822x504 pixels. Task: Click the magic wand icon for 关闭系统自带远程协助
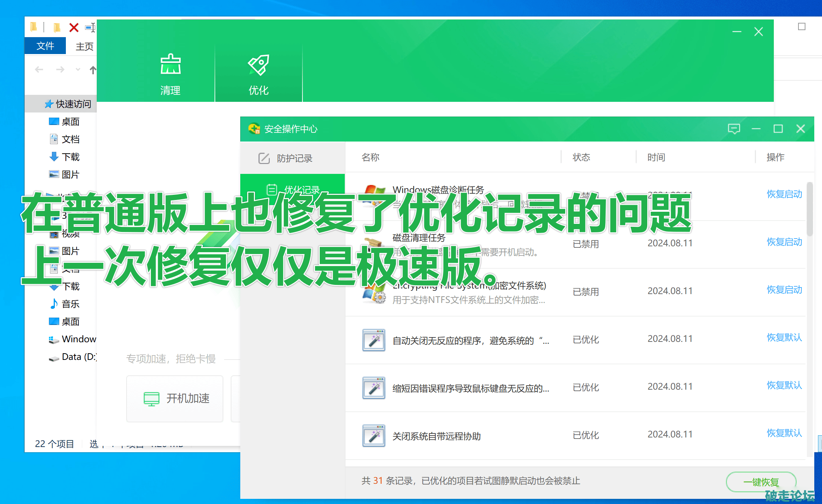(x=373, y=436)
